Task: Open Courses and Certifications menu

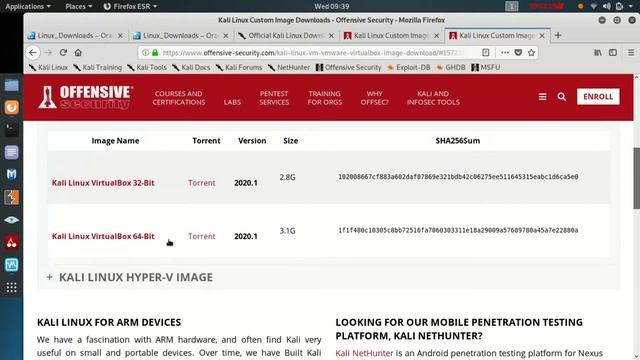Action: 179,98
